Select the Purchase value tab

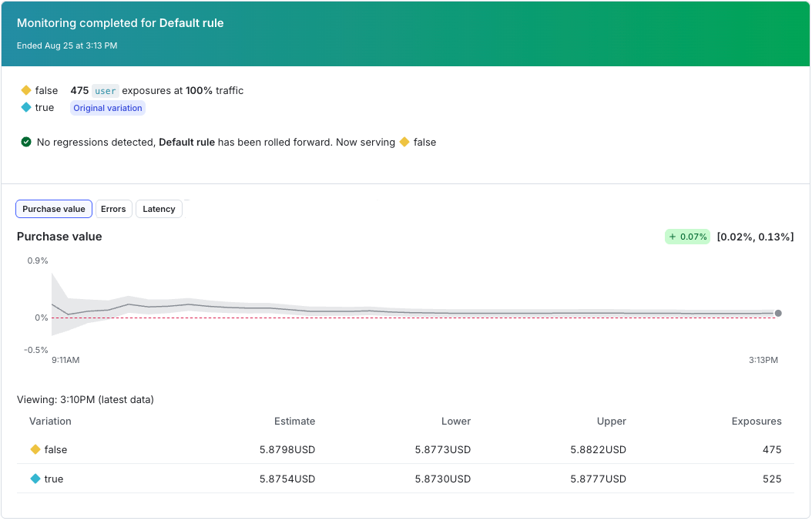click(53, 208)
